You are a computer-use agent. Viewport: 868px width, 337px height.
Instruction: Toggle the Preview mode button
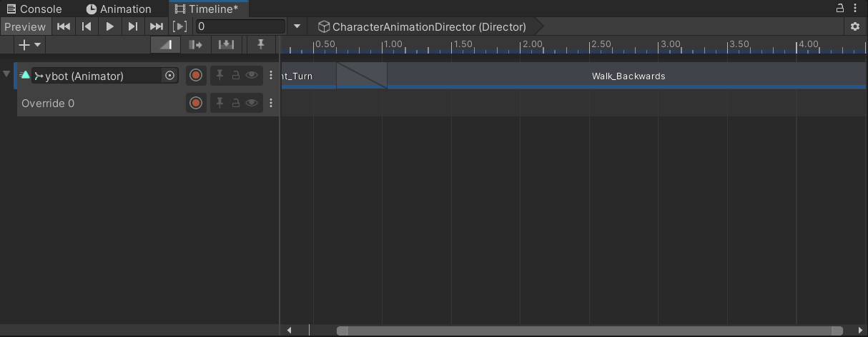coord(25,26)
